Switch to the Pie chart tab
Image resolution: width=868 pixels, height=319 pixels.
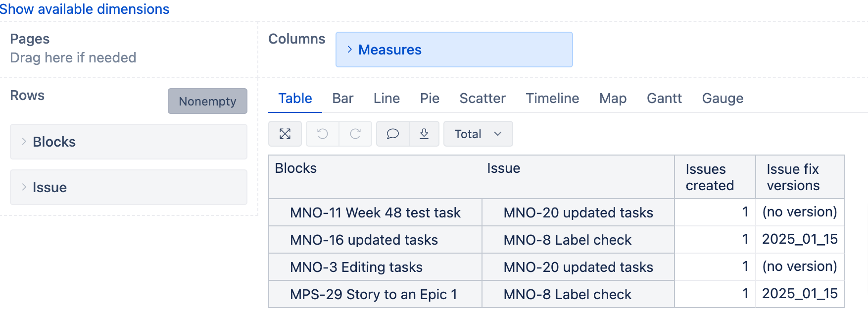(429, 98)
